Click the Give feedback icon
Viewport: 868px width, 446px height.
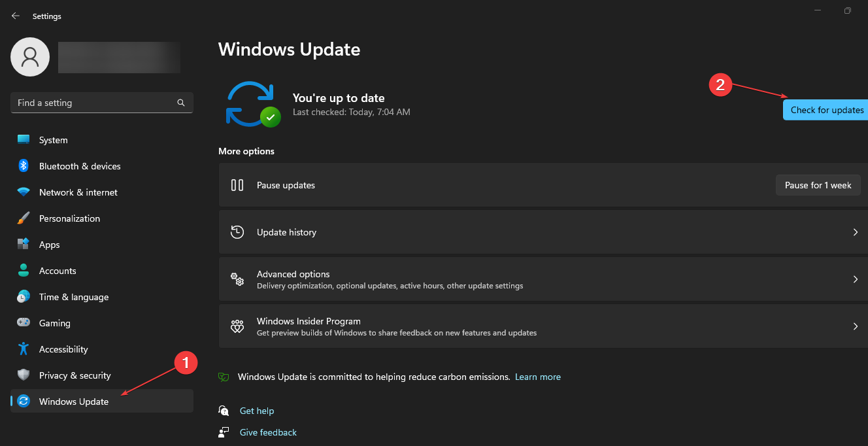coord(223,432)
